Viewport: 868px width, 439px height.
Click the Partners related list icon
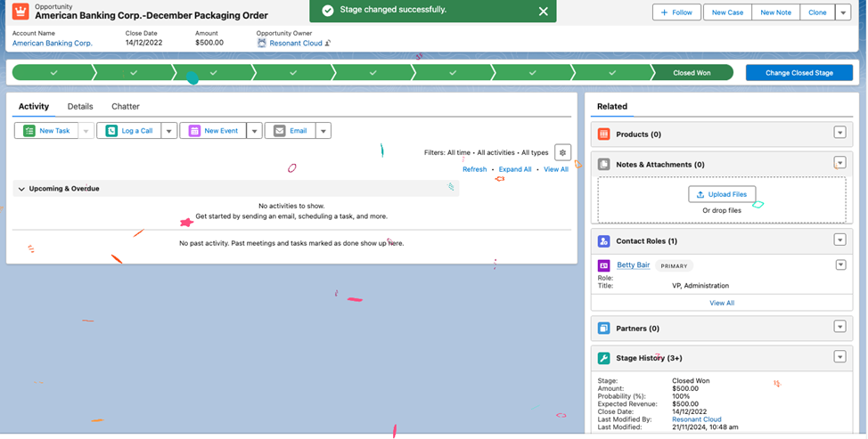(603, 328)
